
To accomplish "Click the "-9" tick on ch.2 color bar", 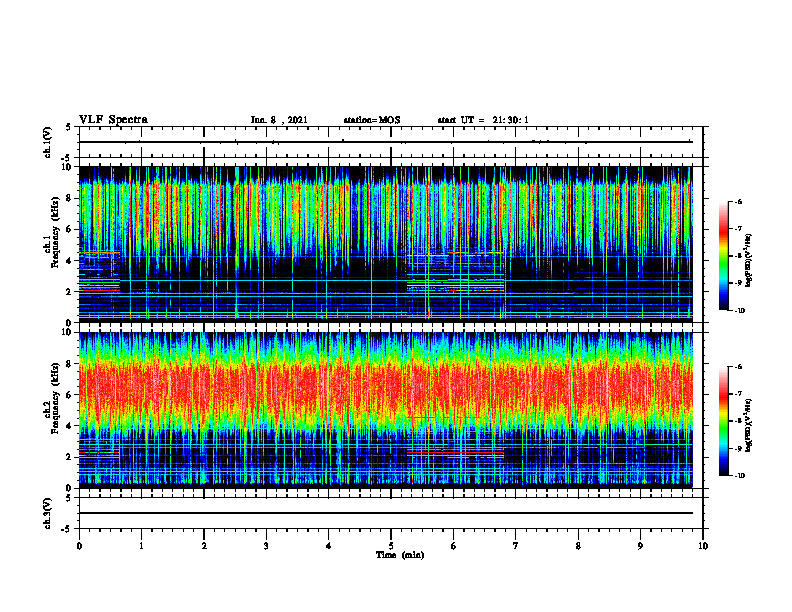I will point(737,448).
